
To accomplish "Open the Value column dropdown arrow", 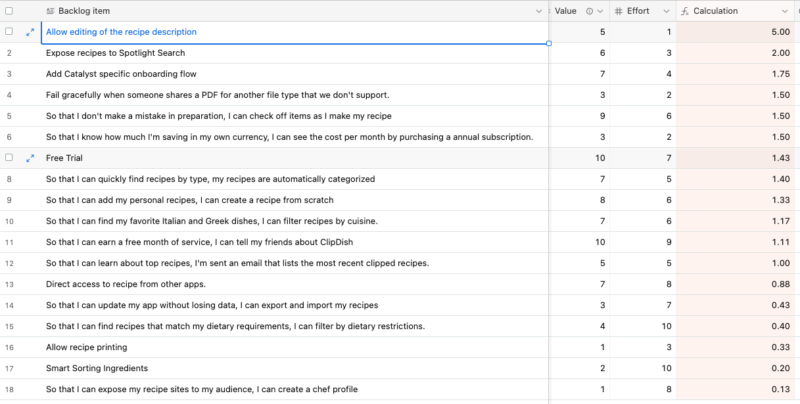I will click(x=601, y=11).
